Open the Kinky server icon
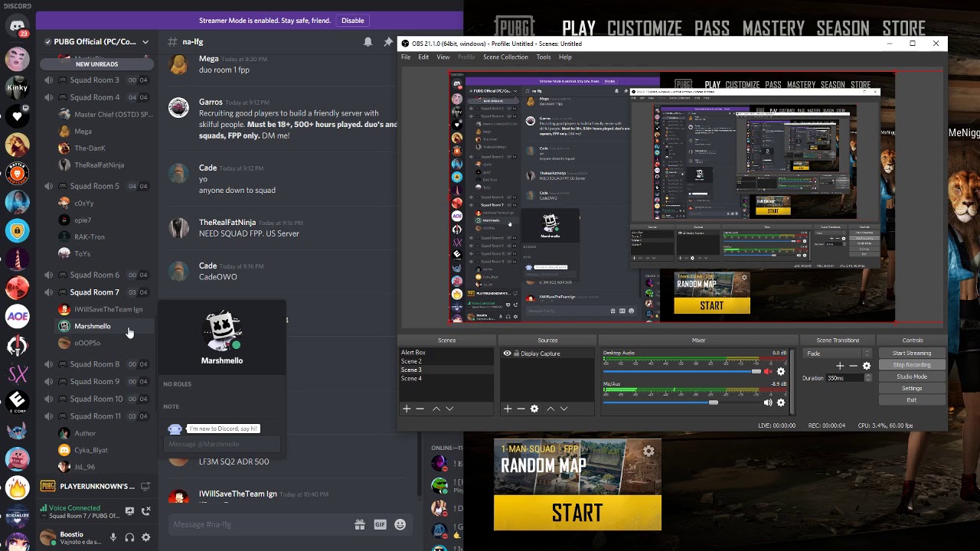The image size is (980, 551). [x=17, y=86]
